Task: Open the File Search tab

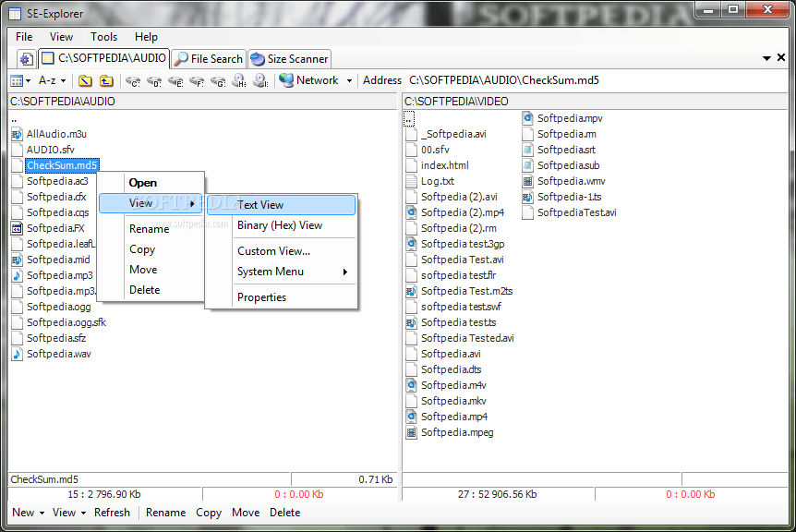Action: click(209, 59)
